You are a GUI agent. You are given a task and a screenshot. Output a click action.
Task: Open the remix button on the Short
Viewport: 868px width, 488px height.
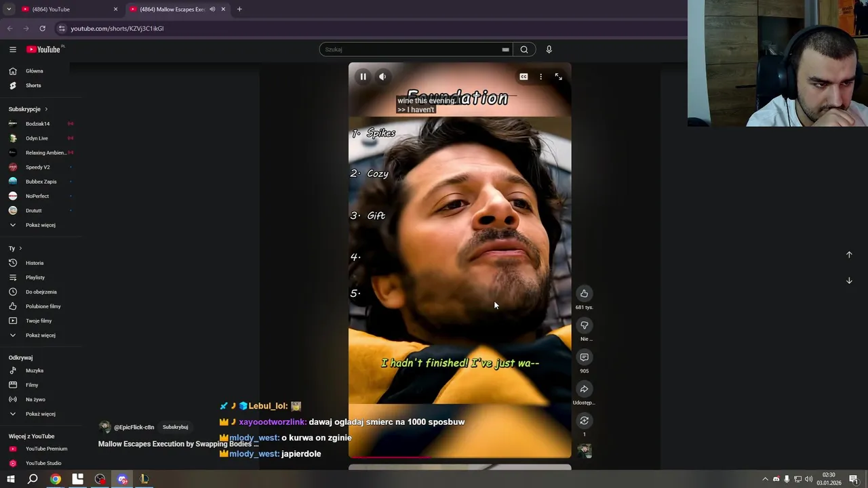584,421
